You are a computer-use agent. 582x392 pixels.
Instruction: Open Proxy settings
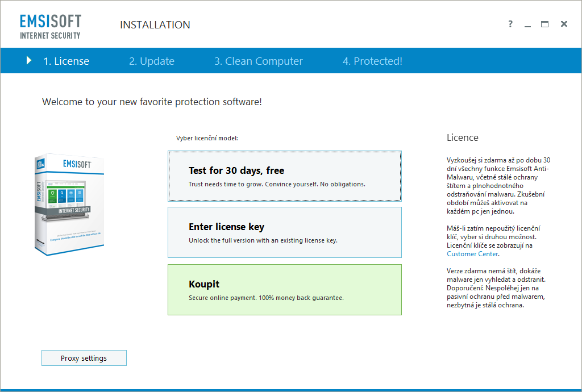[x=84, y=358]
